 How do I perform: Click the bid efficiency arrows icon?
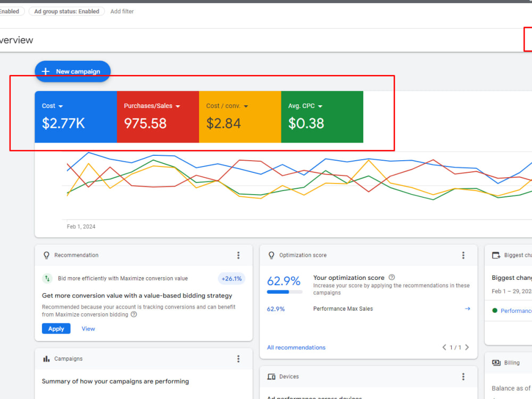click(47, 279)
